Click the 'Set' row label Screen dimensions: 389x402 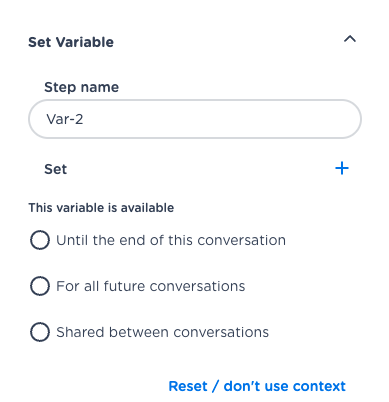(56, 169)
